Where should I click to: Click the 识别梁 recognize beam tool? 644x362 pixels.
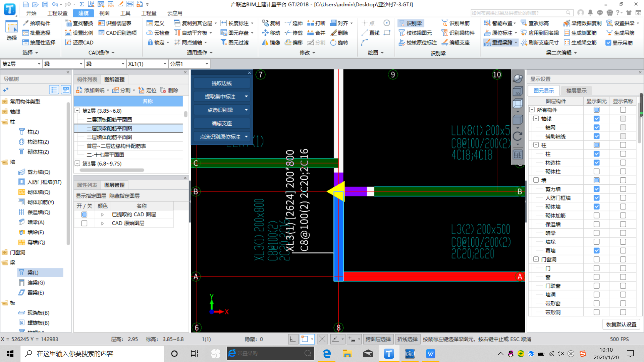point(411,23)
